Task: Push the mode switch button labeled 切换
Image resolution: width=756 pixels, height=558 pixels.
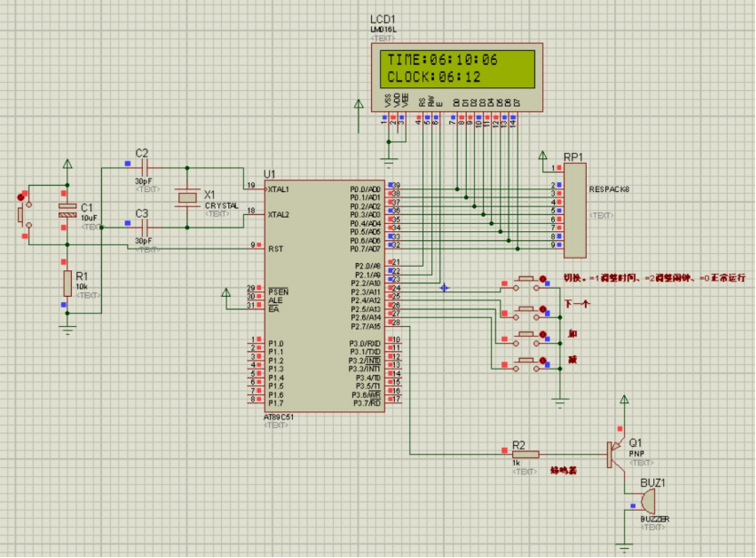Action: pos(526,279)
